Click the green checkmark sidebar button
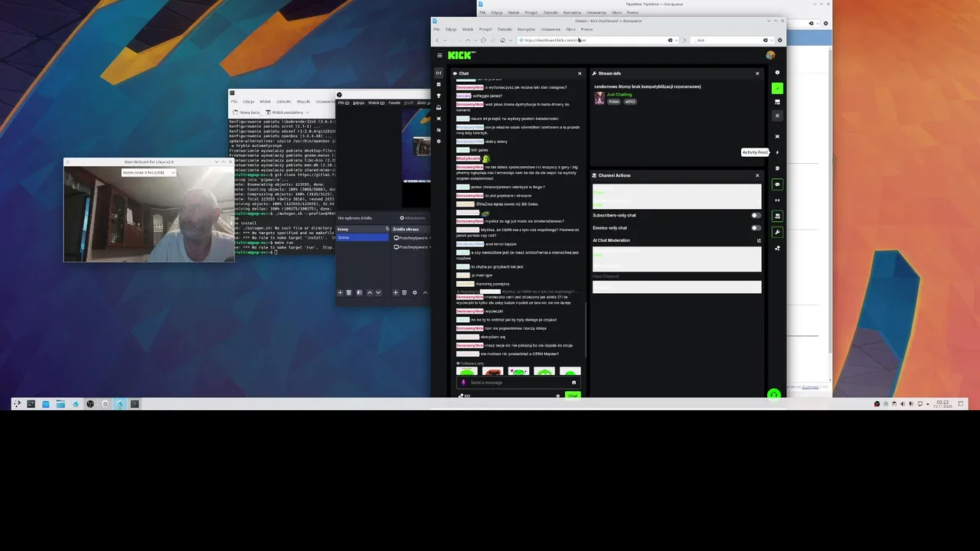Image resolution: width=980 pixels, height=551 pixels. (x=777, y=88)
